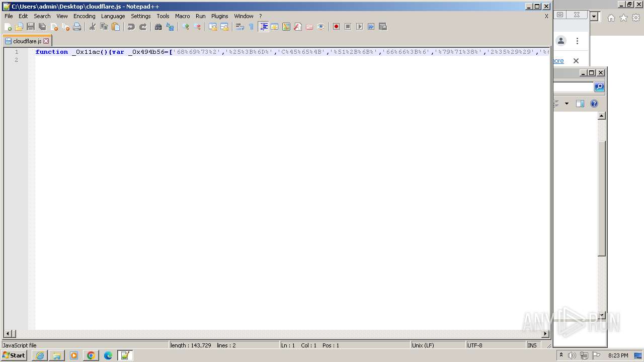The width and height of the screenshot is (644, 362).
Task: Click the INS status bar indicator
Action: click(x=532, y=345)
